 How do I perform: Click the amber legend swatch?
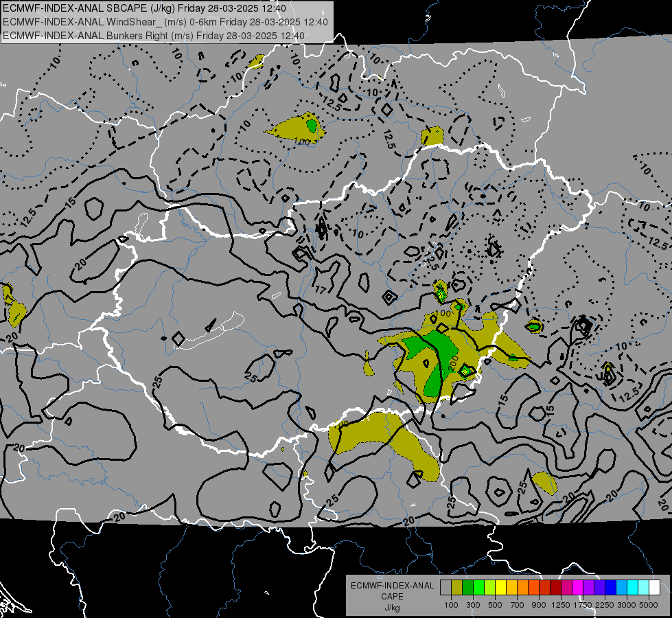tap(511, 587)
